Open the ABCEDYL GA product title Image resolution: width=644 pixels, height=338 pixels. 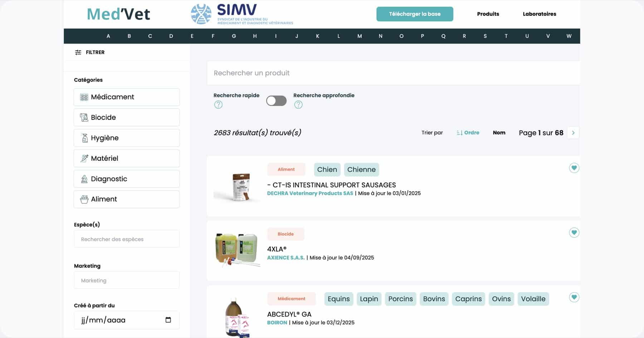[289, 314]
